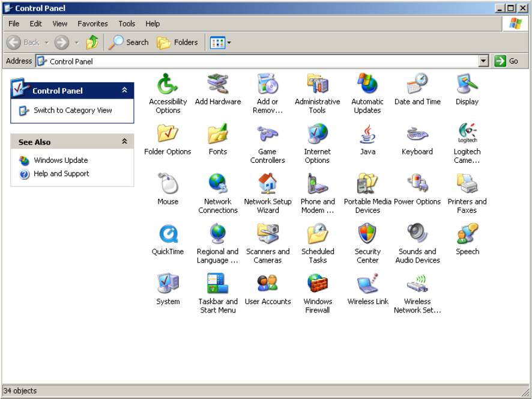This screenshot has width=532, height=399.
Task: Click the Windows flag logo
Action: pos(515,23)
